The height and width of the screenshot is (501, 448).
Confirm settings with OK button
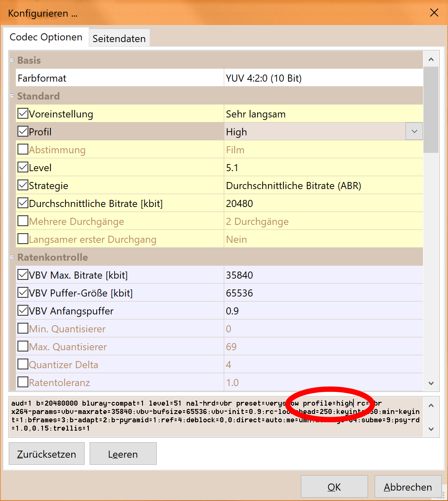(x=334, y=487)
